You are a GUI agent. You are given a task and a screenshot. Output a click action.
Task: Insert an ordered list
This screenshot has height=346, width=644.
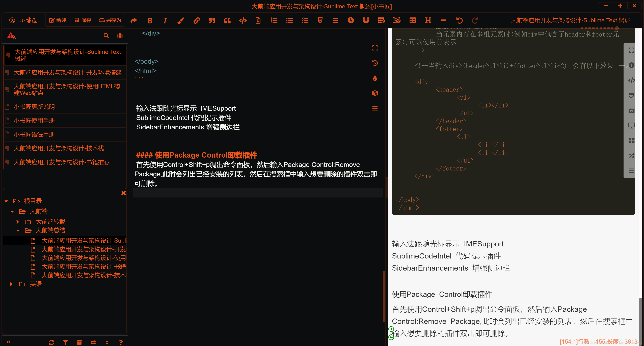point(274,20)
